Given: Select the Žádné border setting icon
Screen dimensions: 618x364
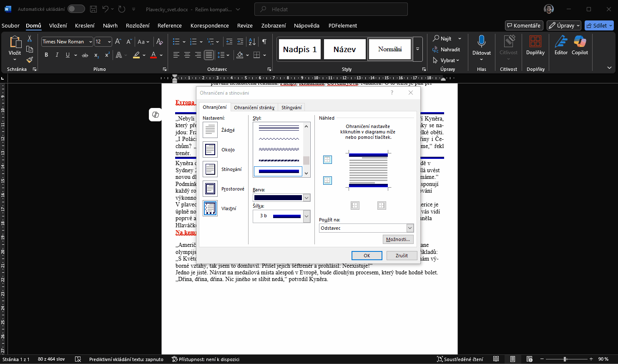Looking at the screenshot, I should coord(210,130).
